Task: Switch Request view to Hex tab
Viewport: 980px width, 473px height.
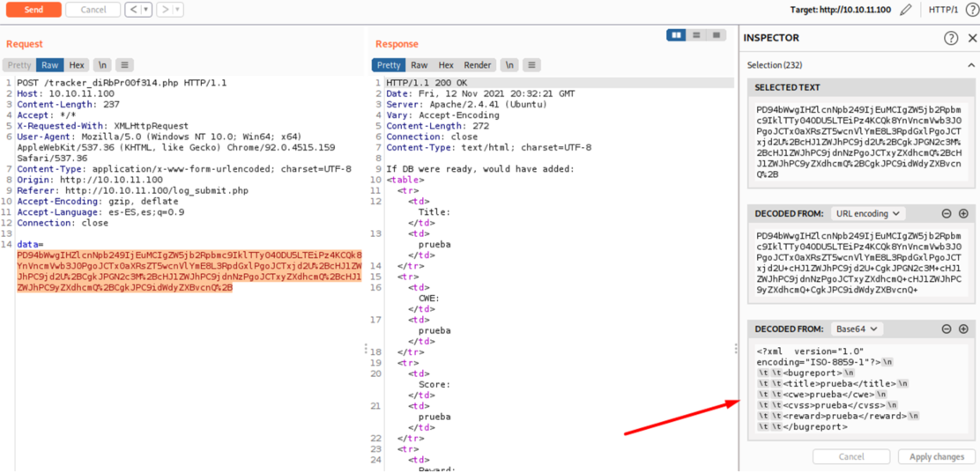Action: pyautogui.click(x=77, y=65)
